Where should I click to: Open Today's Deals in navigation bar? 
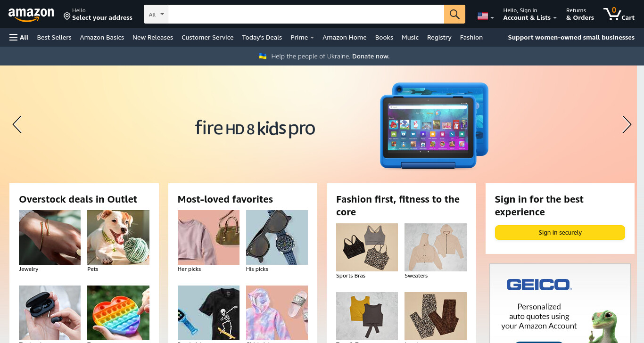[262, 37]
